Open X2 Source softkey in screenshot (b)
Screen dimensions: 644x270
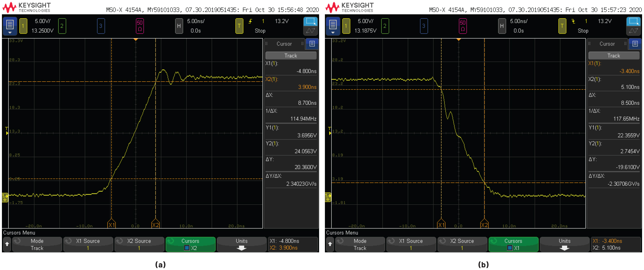click(x=462, y=244)
